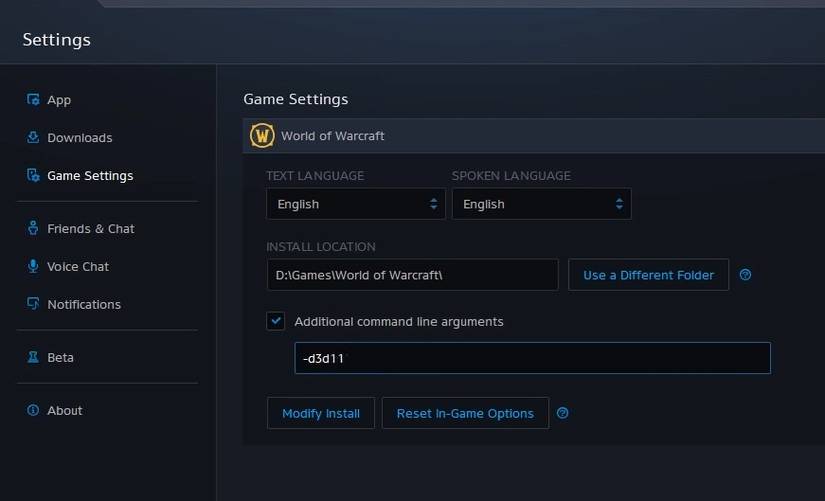Click the Voice Chat microphone icon
Screen dimensions: 825x501
33,267
